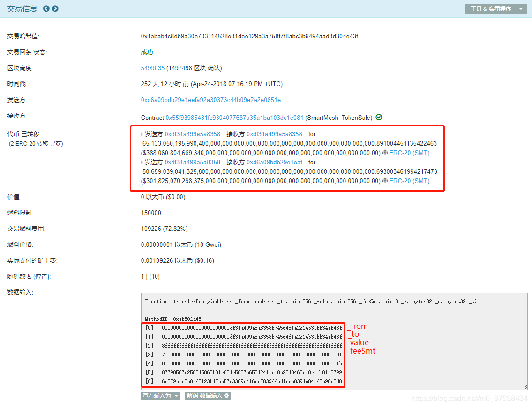Click the (2 ERC-20 转移 寻获) label
Viewport: 532px width, 407px height.
(x=36, y=144)
